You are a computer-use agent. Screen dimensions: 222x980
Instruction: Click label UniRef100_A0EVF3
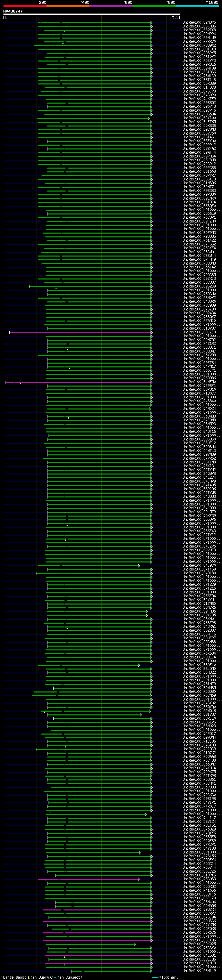(x=199, y=60)
